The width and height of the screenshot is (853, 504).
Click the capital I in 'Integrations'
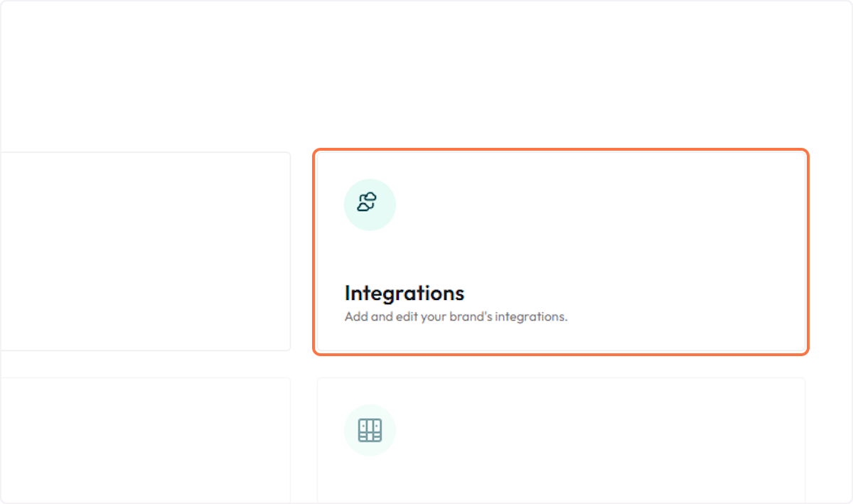[x=348, y=293]
